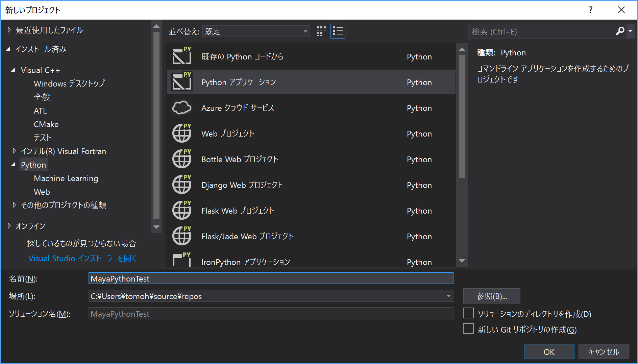638x364 pixels.
Task: Enable 新しい Git リポジトリの作成 checkbox
Action: click(x=468, y=329)
